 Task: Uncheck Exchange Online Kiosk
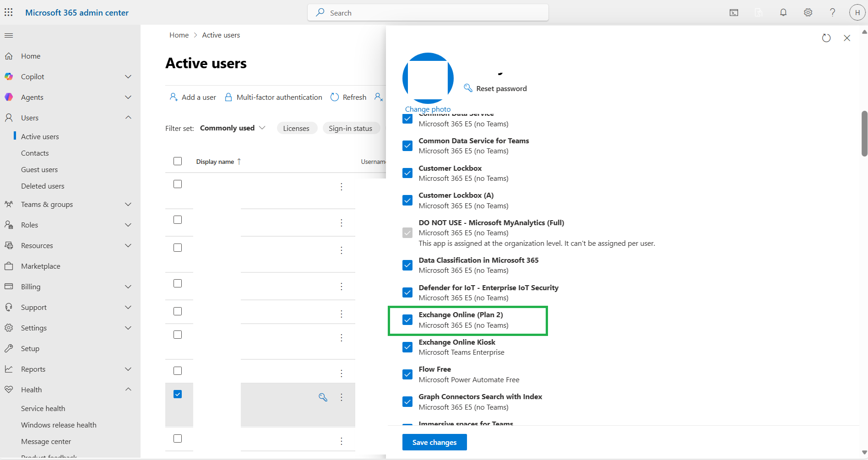pyautogui.click(x=407, y=347)
